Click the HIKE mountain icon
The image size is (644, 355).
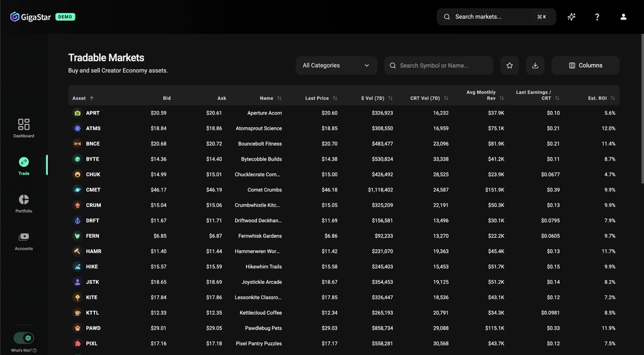point(77,267)
